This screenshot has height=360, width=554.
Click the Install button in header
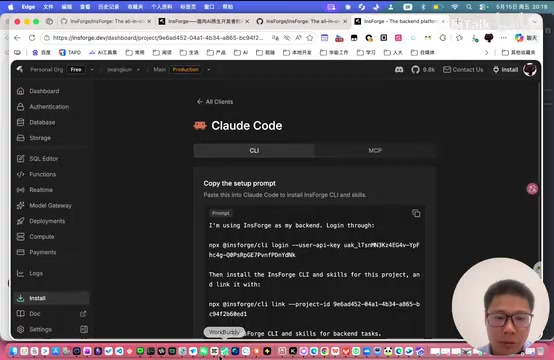505,70
